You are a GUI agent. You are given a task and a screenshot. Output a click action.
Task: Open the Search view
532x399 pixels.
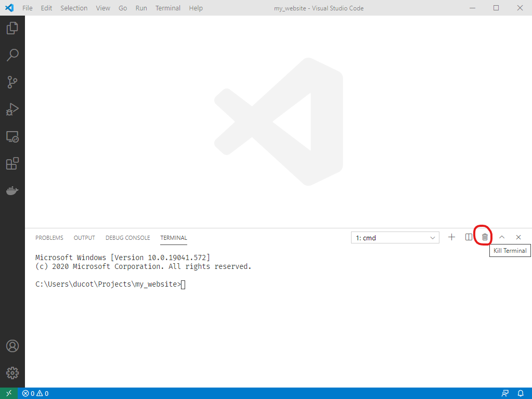pos(12,55)
